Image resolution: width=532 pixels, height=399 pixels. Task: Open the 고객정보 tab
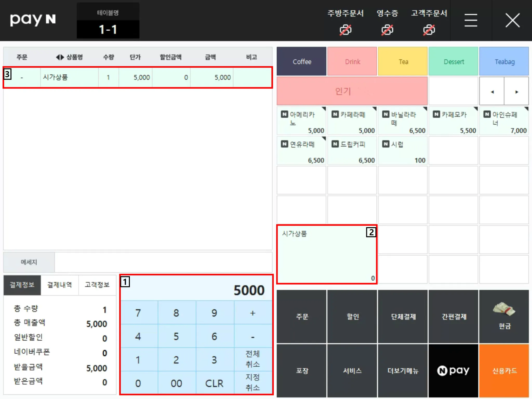(97, 285)
